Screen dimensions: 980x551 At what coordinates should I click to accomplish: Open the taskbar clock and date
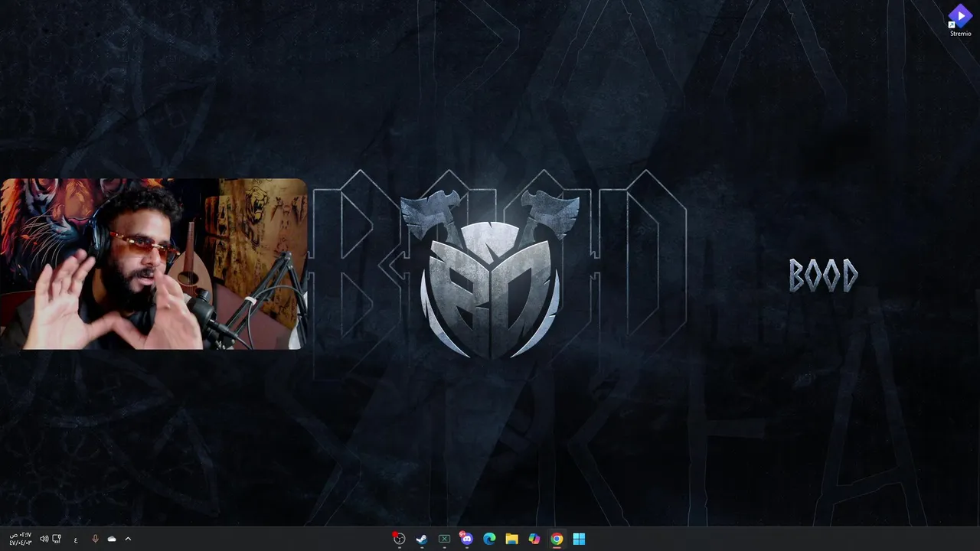point(21,539)
